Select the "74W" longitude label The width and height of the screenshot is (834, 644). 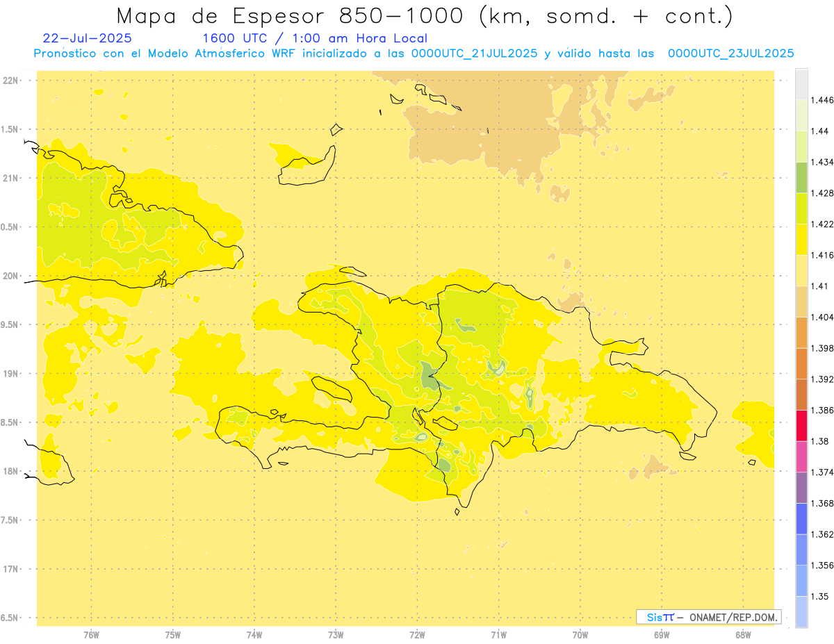tap(254, 635)
